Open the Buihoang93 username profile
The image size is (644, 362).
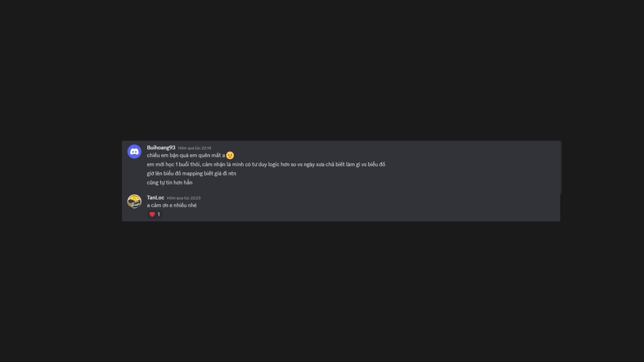click(x=161, y=148)
